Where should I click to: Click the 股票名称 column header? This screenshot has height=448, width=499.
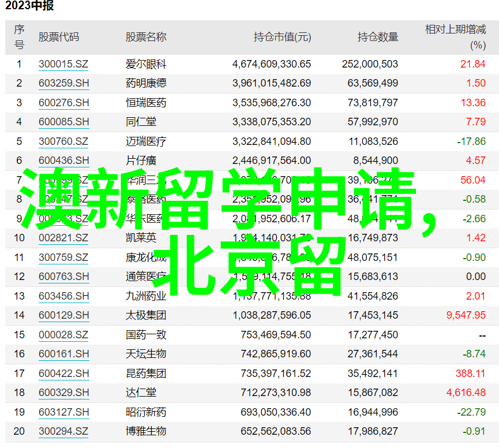pos(146,37)
